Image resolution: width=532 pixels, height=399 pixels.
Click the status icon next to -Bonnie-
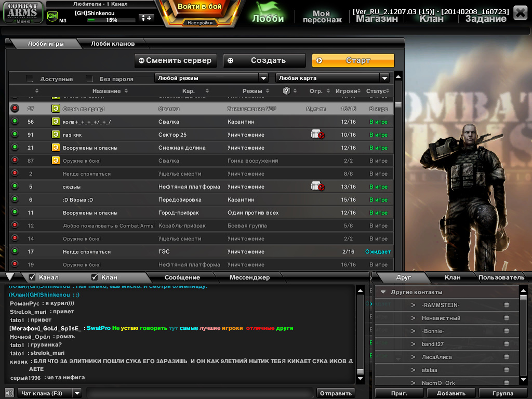tap(506, 331)
